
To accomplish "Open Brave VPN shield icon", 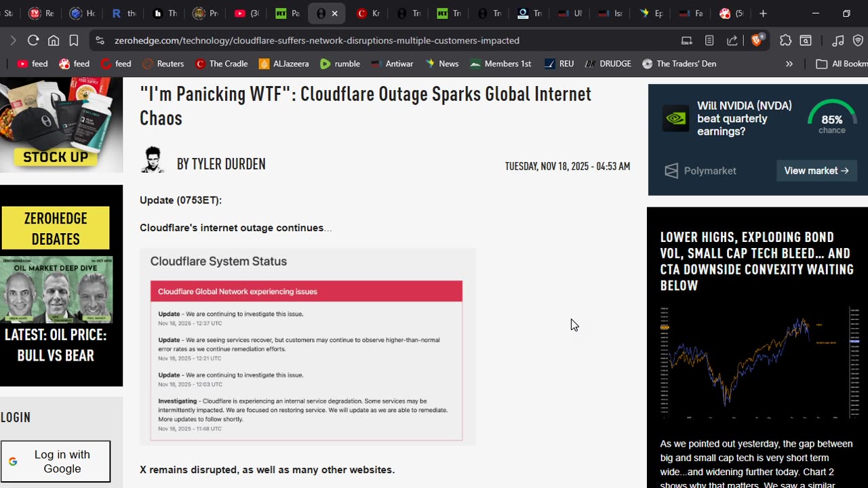I will [x=858, y=40].
